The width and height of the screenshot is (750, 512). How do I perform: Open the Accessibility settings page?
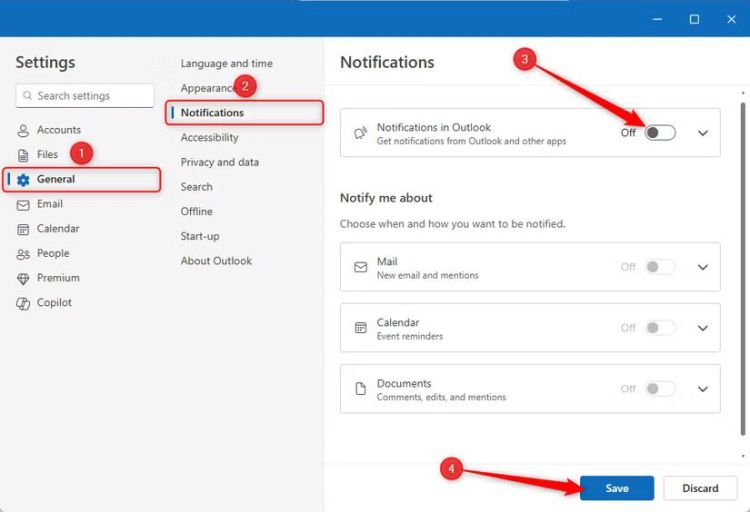209,138
